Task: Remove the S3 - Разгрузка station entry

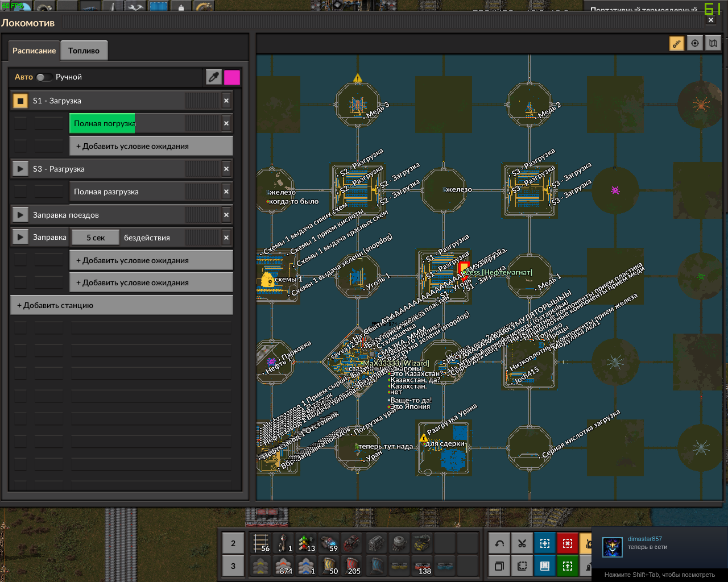Action: click(226, 169)
